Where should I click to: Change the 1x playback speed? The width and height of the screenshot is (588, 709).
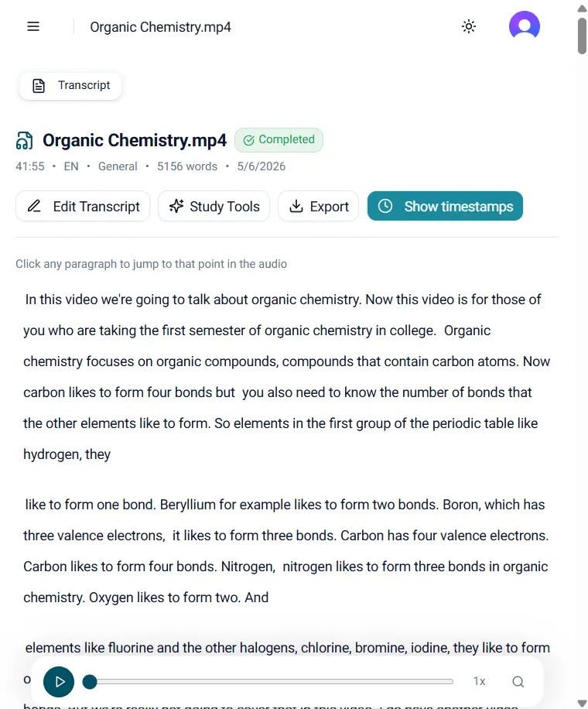(x=479, y=681)
